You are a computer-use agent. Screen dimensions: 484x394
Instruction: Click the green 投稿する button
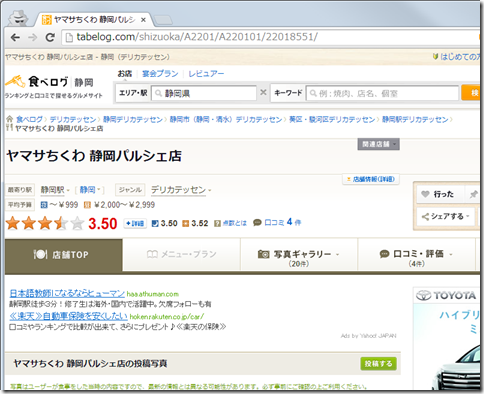378,364
